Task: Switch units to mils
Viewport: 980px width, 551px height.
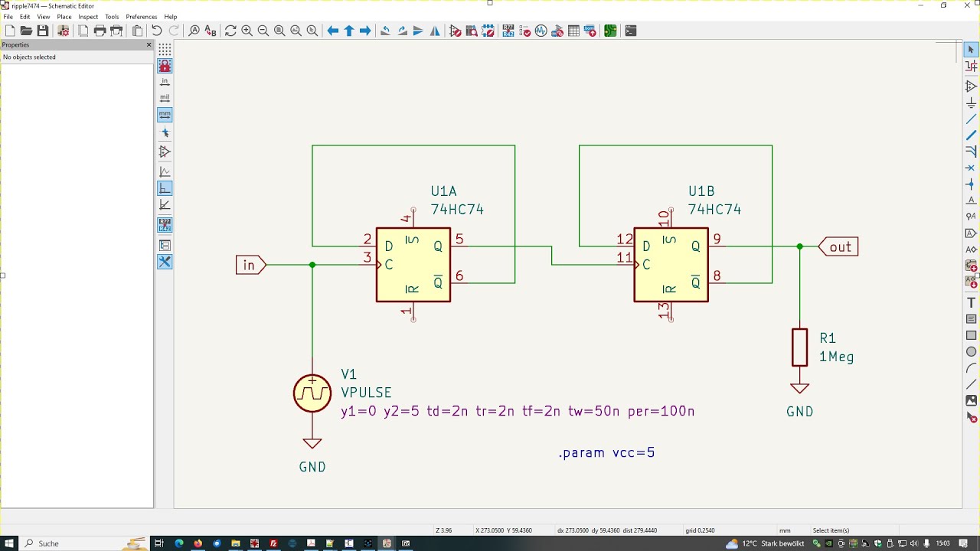Action: [165, 98]
